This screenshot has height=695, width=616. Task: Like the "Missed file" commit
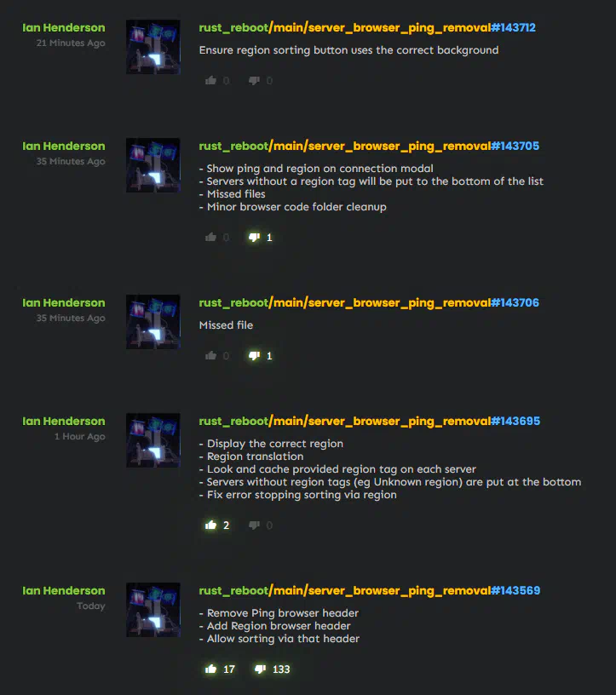click(x=210, y=355)
